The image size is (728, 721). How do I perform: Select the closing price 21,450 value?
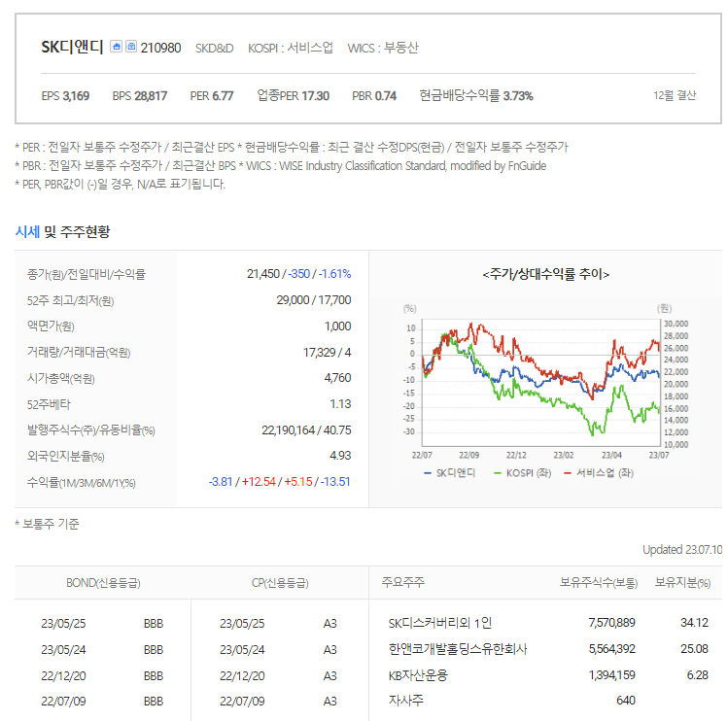click(263, 274)
